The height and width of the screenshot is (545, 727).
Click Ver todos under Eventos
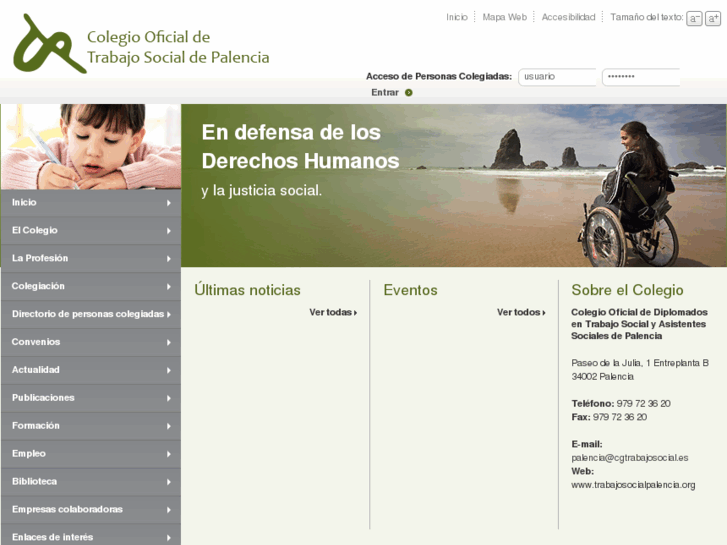[x=521, y=312]
